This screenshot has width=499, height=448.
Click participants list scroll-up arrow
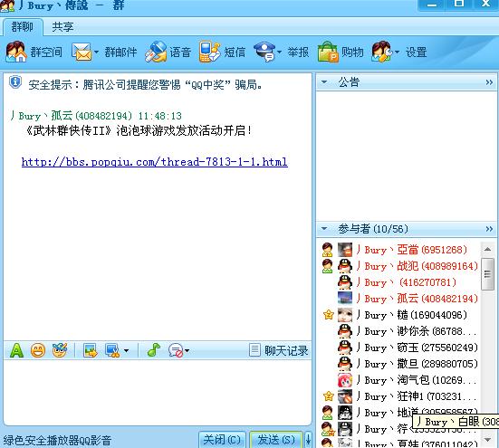click(487, 249)
